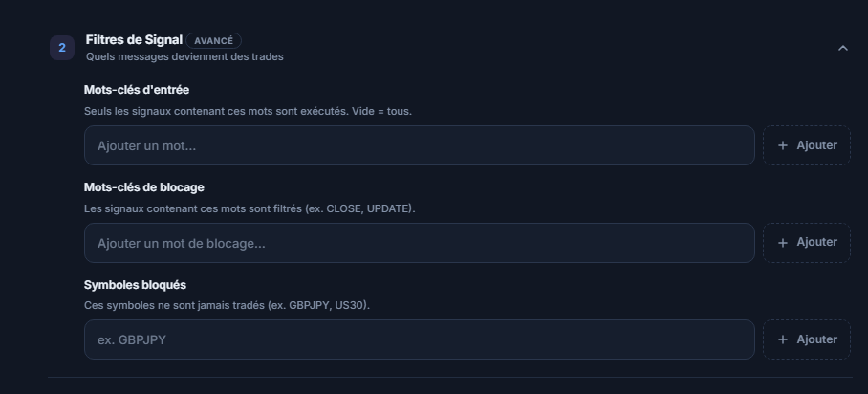Click the 'Vide = tous' description text
868x394 pixels.
point(381,111)
